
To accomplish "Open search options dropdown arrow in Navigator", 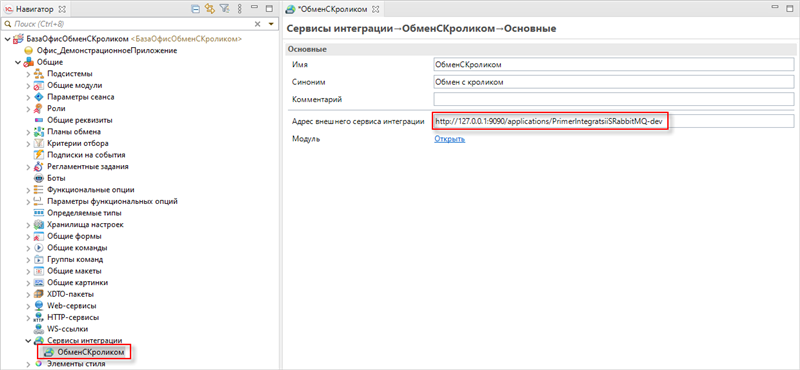I will coord(271,24).
